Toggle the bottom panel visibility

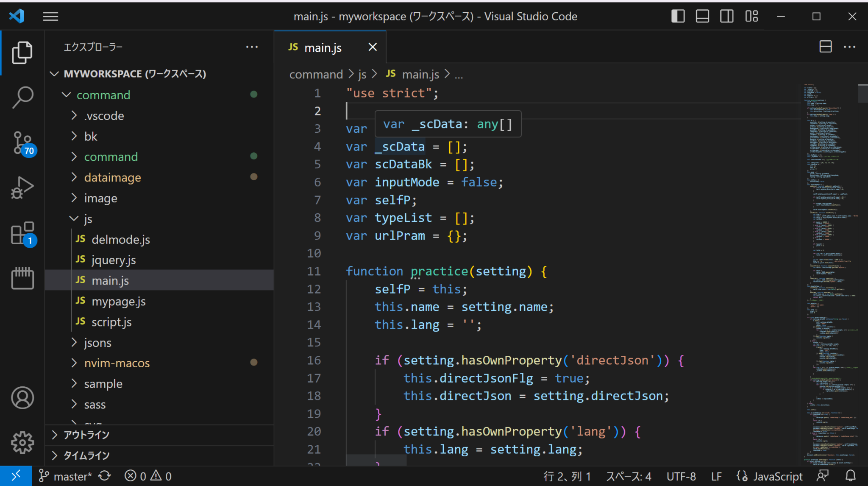pyautogui.click(x=702, y=17)
